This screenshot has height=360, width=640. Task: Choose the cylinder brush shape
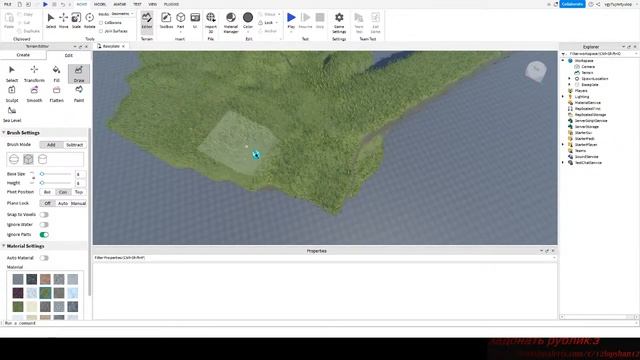(x=42, y=159)
